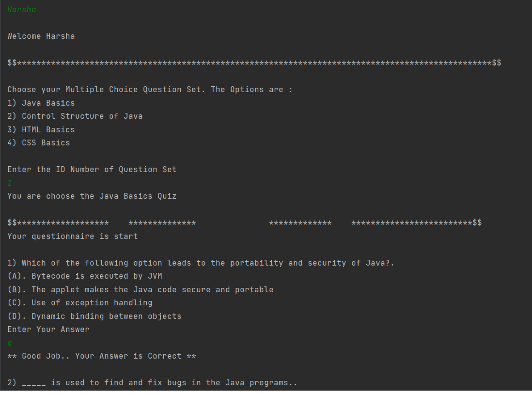Click Control Structure of Java option

tap(75, 116)
